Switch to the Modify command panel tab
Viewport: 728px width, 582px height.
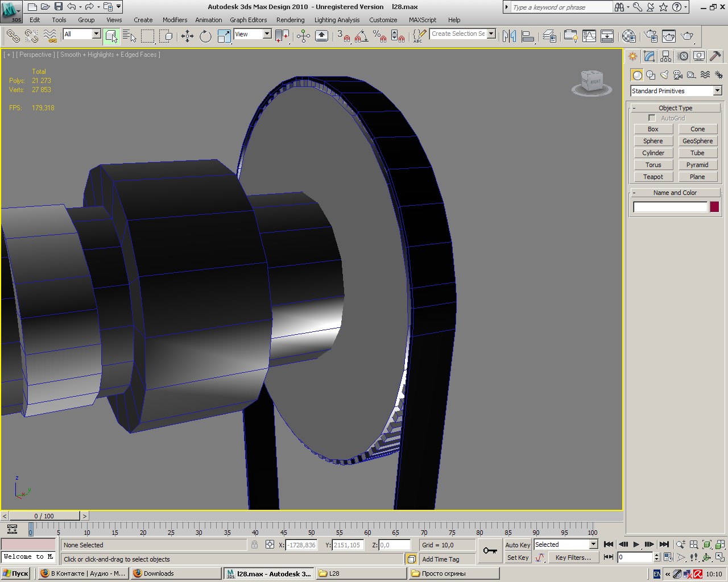(x=650, y=56)
